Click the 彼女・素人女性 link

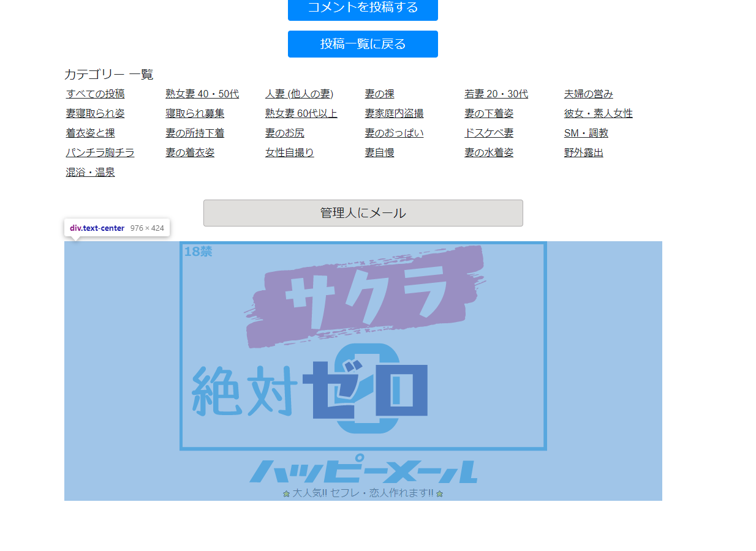[599, 113]
